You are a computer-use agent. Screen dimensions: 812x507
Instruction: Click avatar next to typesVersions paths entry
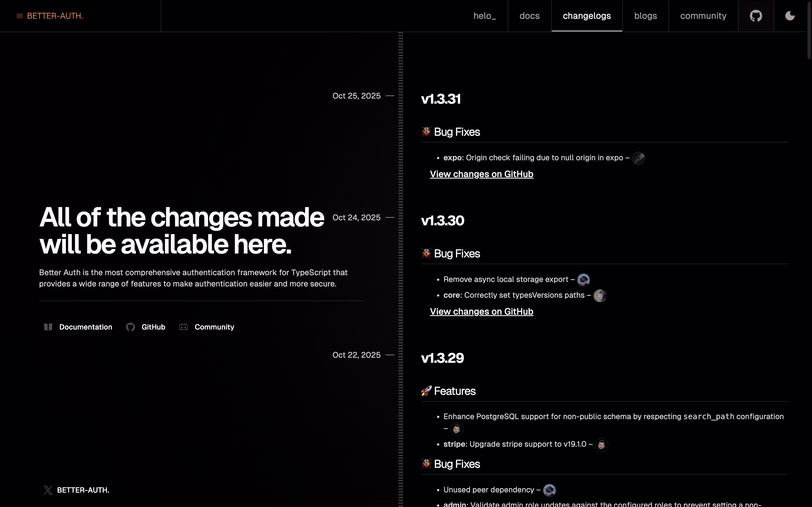click(x=600, y=295)
